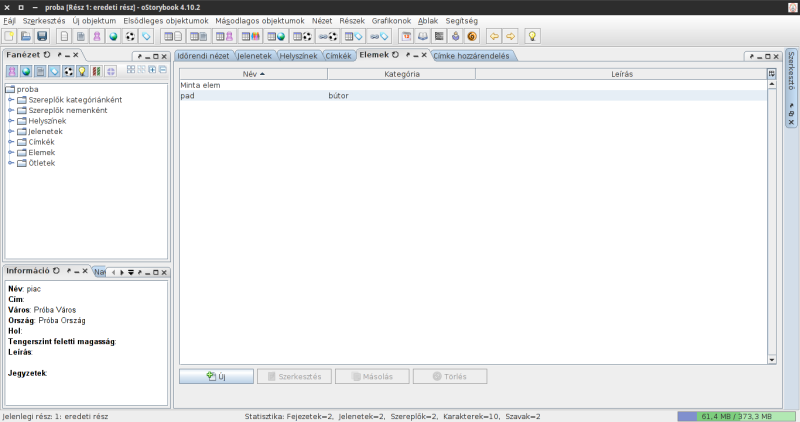Go forward with the right yellow arrow
Image resolution: width=800 pixels, height=422 pixels.
[x=510, y=36]
